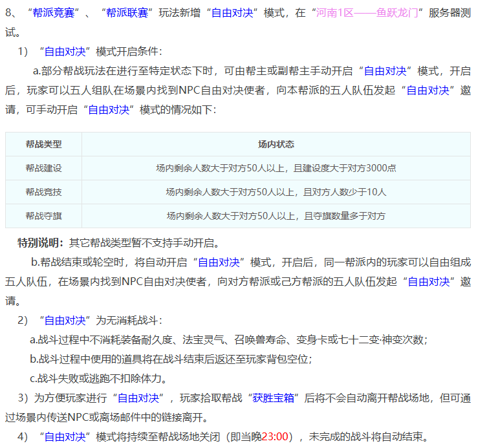This screenshot has width=487, height=448.
Task: Select the 帮战竞技 table cell
Action: pyautogui.click(x=44, y=191)
